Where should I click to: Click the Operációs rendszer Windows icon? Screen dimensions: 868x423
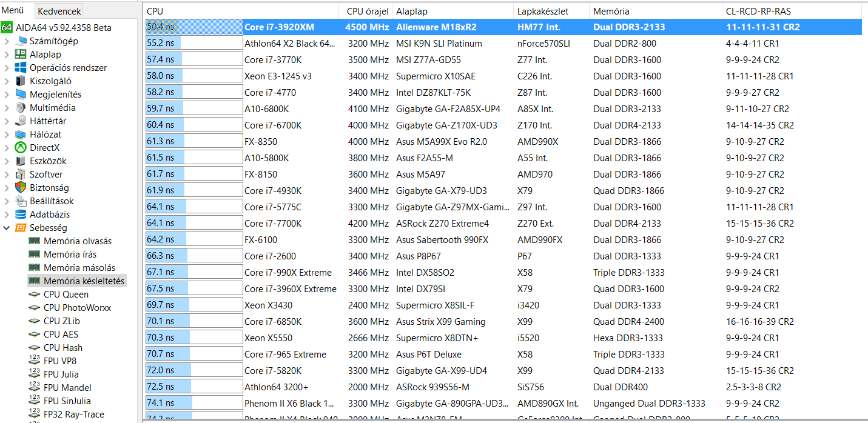click(21, 68)
